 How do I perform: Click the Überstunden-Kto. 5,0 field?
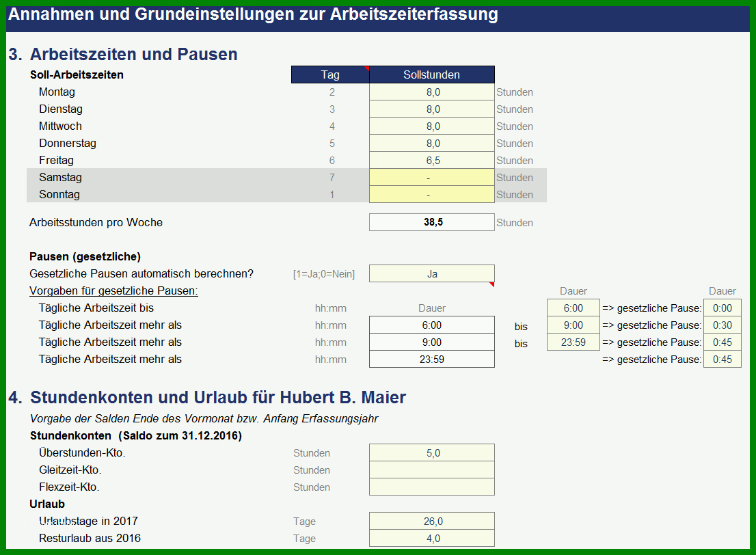[431, 452]
